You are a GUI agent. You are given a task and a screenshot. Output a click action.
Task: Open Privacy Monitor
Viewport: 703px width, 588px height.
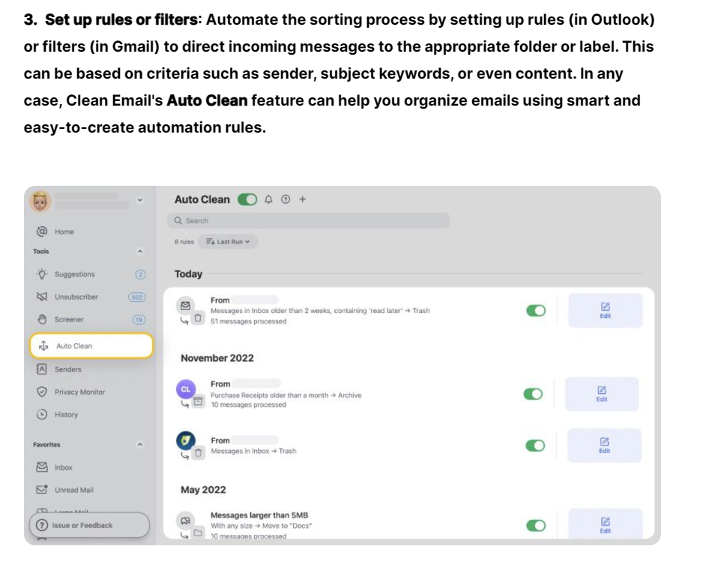[x=79, y=392]
